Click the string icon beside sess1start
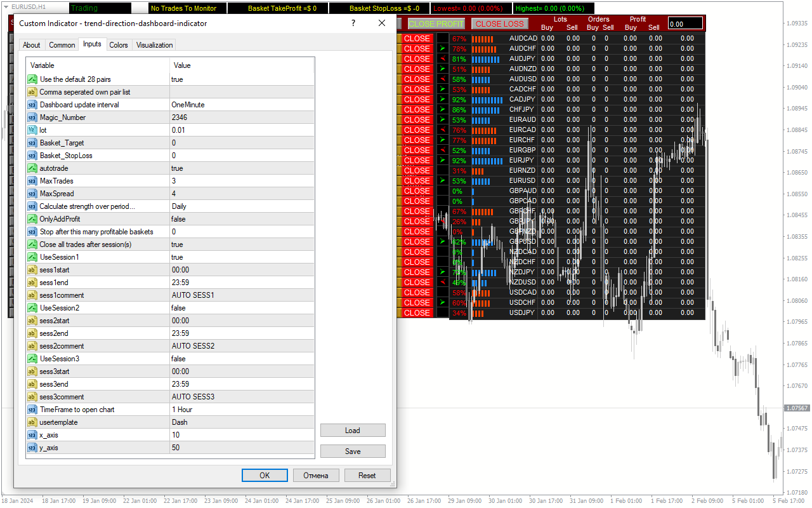 (x=32, y=270)
